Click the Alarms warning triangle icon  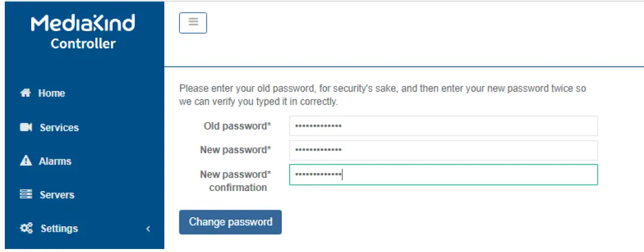click(26, 161)
